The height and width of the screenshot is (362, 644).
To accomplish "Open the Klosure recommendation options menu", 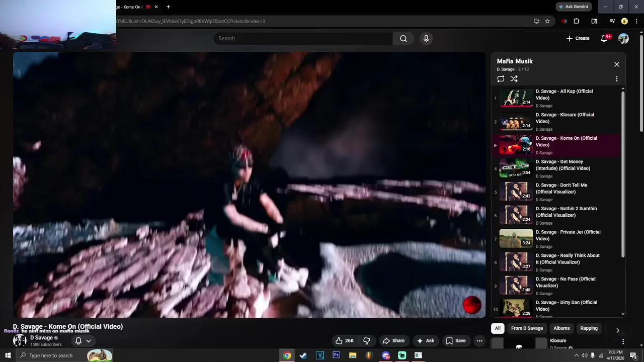I will point(623,342).
